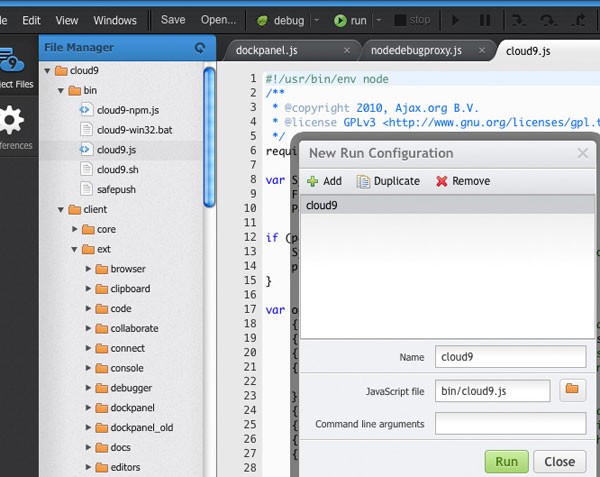Click the Duplicate pages icon
Screen dimensions: 600x477
coord(363,181)
